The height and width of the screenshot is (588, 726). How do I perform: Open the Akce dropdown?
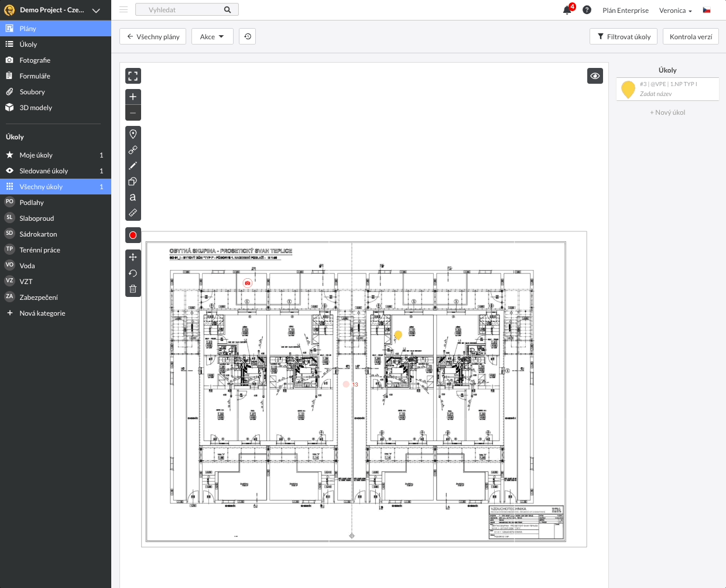(x=212, y=37)
